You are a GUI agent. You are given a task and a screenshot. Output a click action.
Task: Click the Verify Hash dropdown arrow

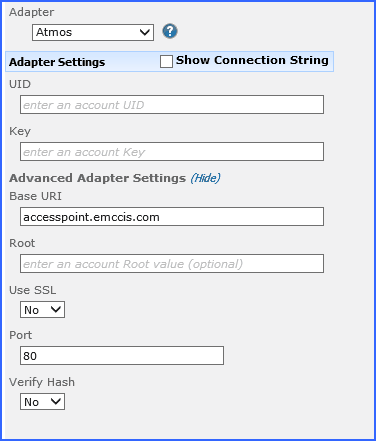pos(56,401)
